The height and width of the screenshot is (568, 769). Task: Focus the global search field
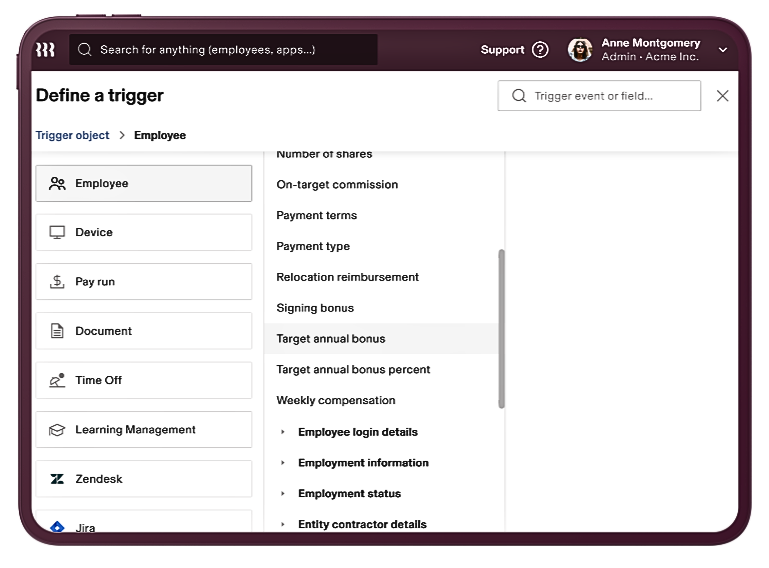[x=223, y=50]
